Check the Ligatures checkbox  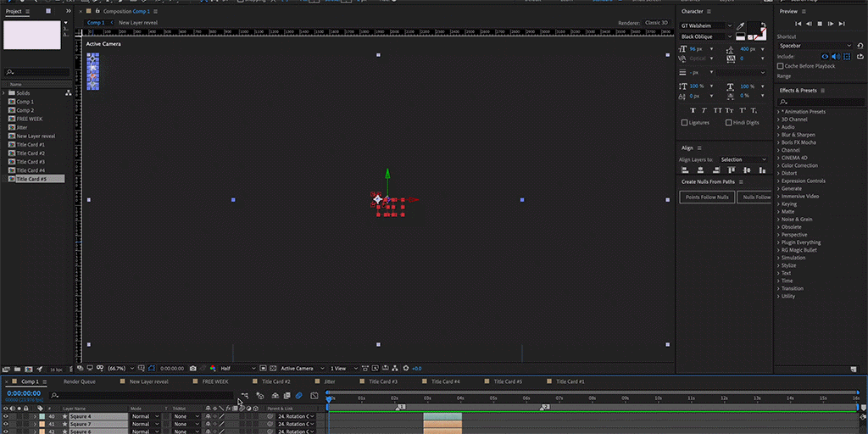click(685, 123)
